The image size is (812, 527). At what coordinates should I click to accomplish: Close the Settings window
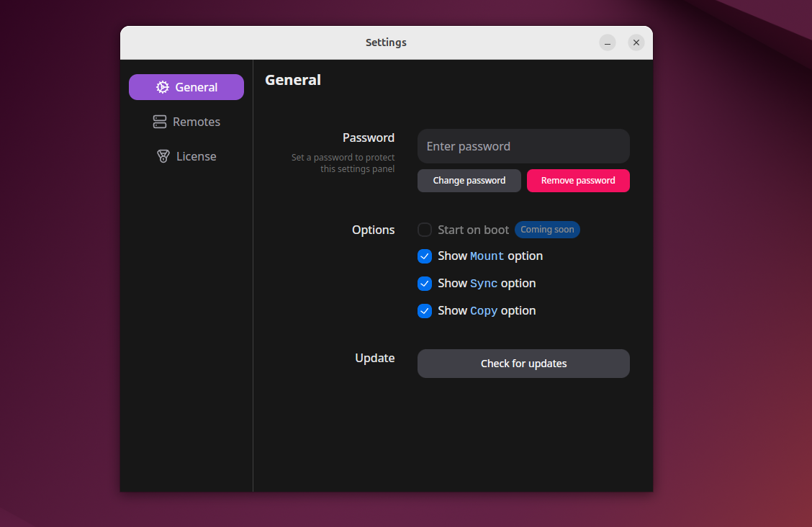coord(636,42)
